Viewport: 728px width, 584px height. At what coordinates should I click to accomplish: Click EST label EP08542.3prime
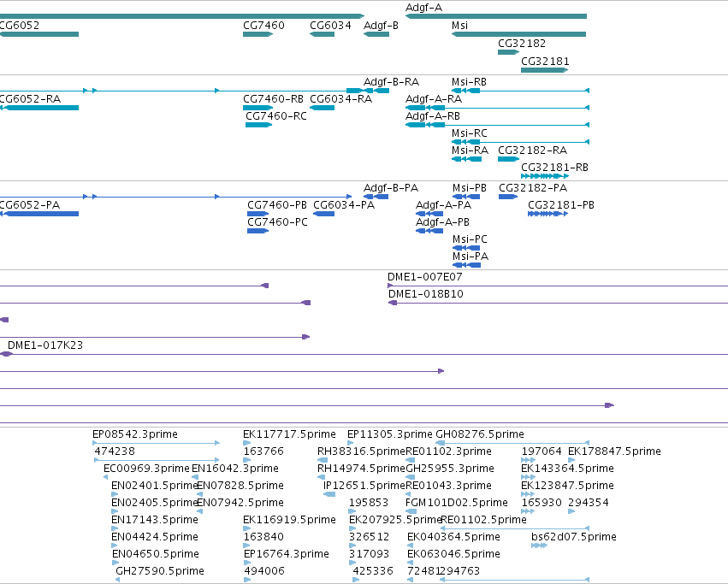tap(135, 435)
